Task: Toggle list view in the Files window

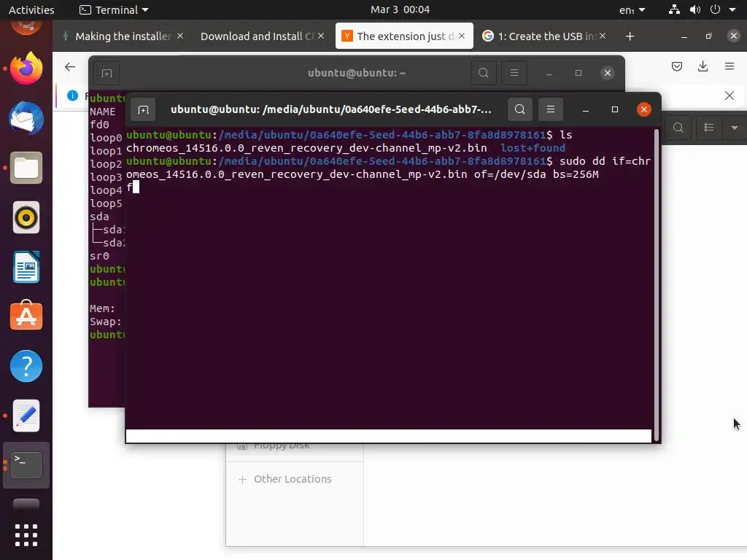Action: (x=709, y=128)
